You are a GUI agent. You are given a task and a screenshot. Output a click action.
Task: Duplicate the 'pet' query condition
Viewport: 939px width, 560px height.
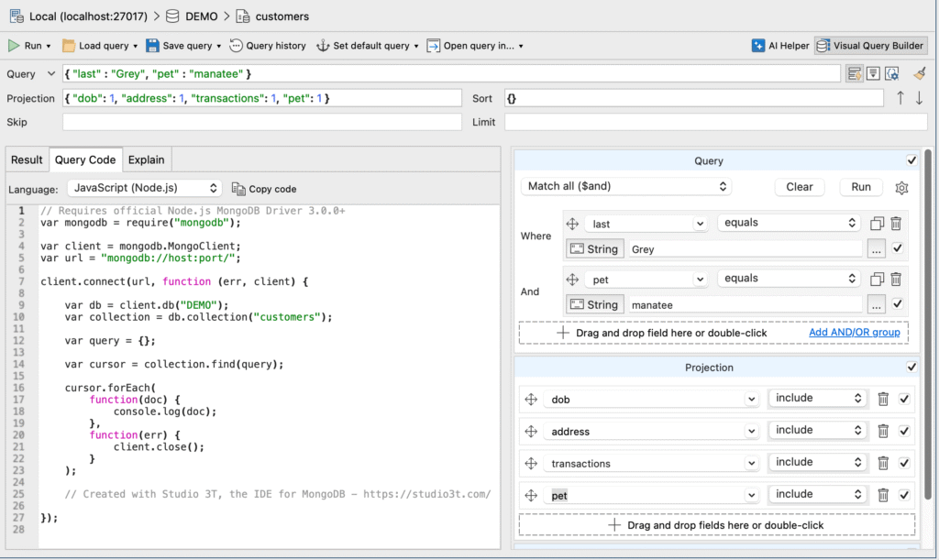click(877, 280)
